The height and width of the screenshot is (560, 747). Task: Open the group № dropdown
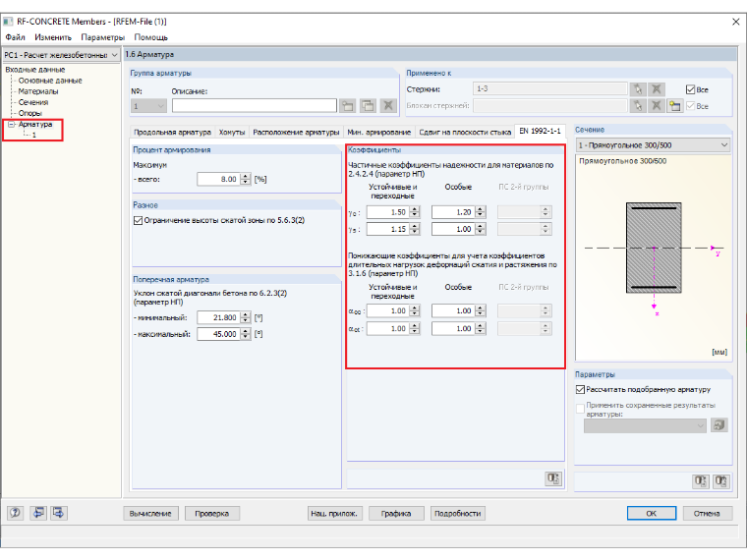tap(148, 106)
